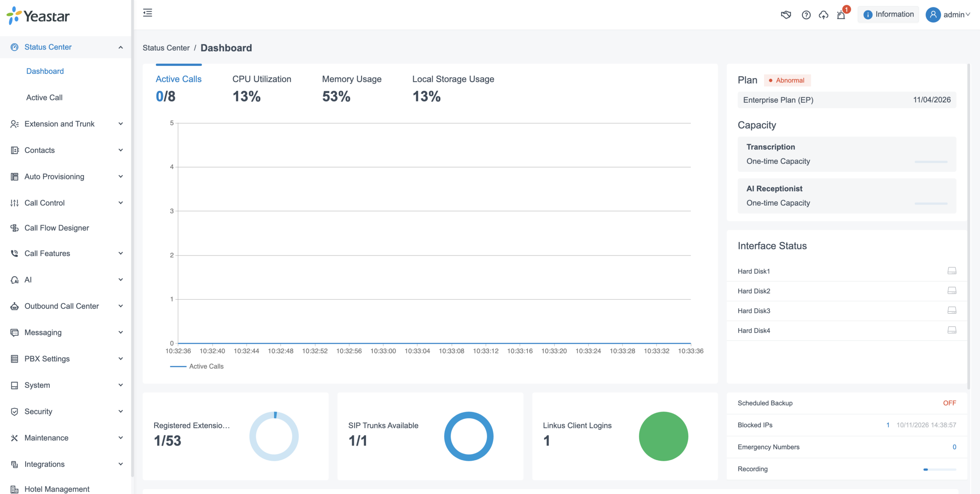Click the AI headset icon
This screenshot has height=494, width=980.
coord(15,280)
